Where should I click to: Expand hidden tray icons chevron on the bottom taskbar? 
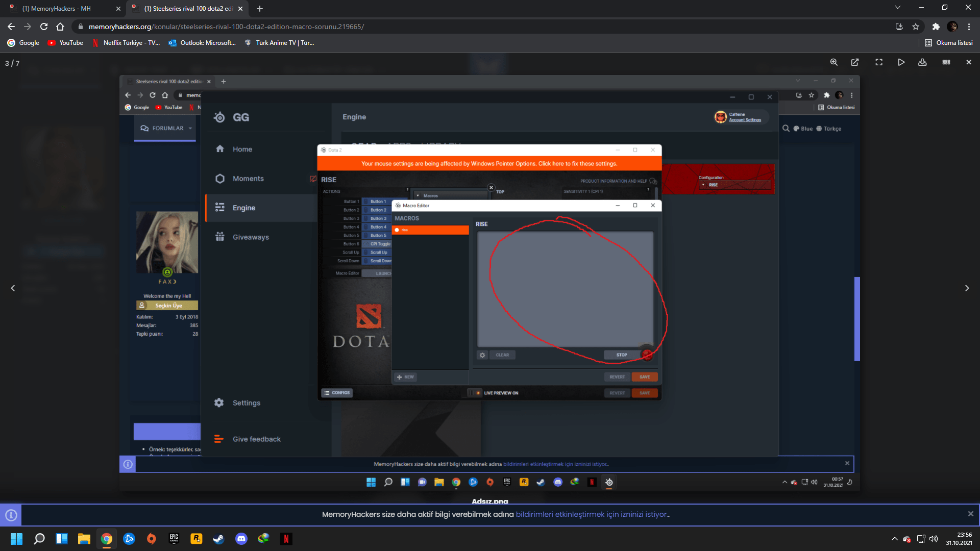tap(894, 539)
